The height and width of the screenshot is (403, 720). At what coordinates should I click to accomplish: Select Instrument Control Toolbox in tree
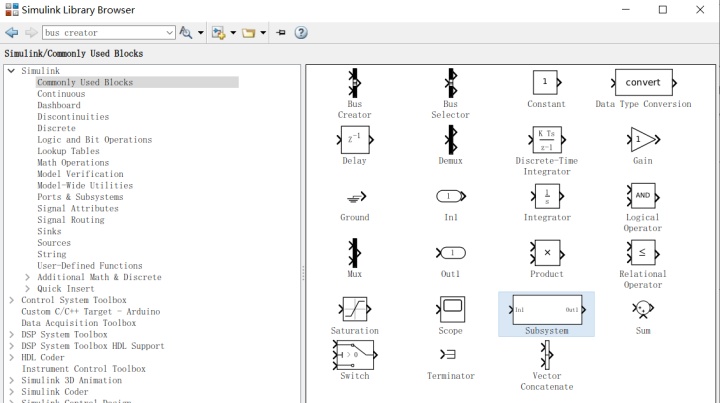pos(84,369)
